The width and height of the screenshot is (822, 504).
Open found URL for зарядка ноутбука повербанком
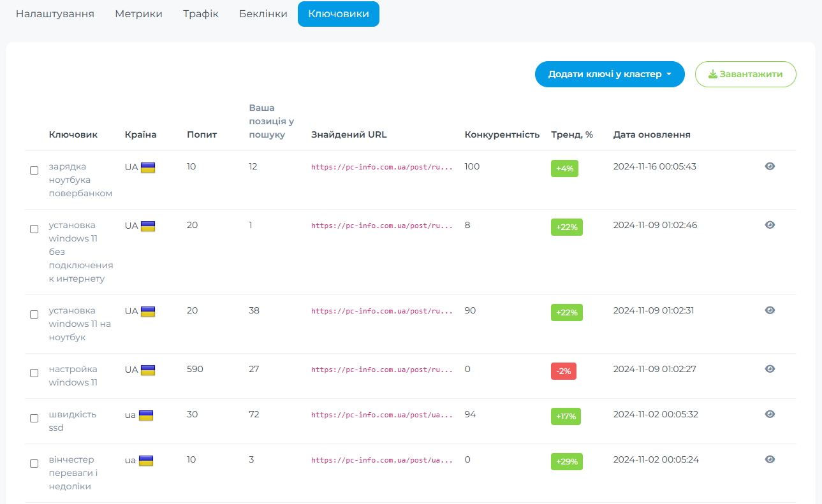pos(382,167)
